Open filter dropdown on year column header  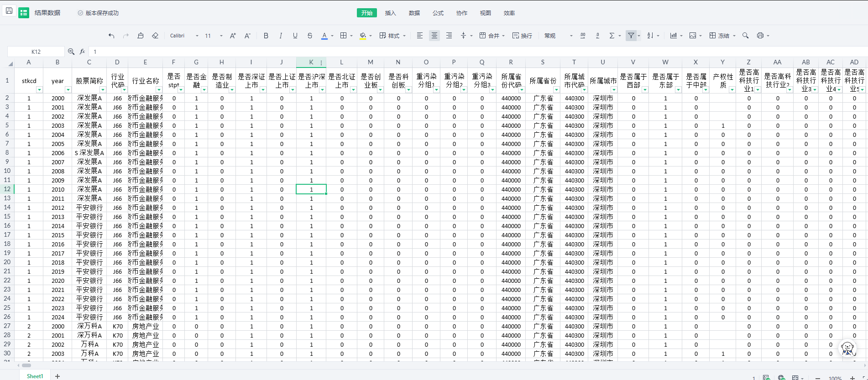click(68, 90)
